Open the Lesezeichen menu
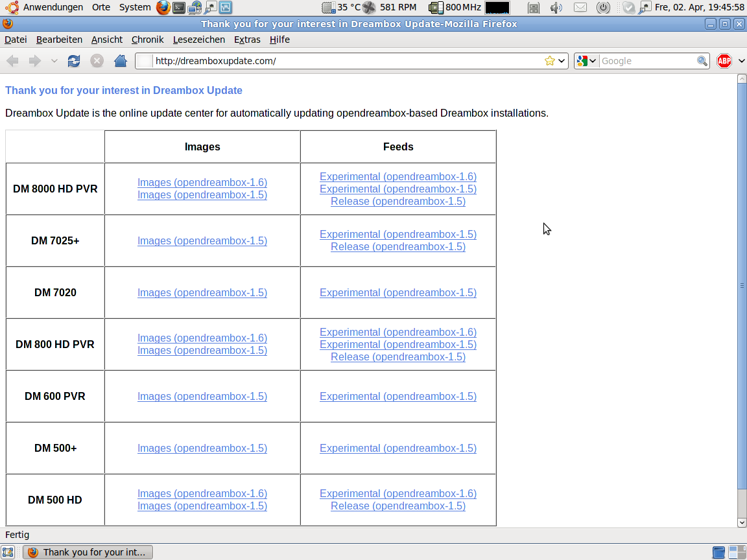Image resolution: width=747 pixels, height=560 pixels. (198, 40)
